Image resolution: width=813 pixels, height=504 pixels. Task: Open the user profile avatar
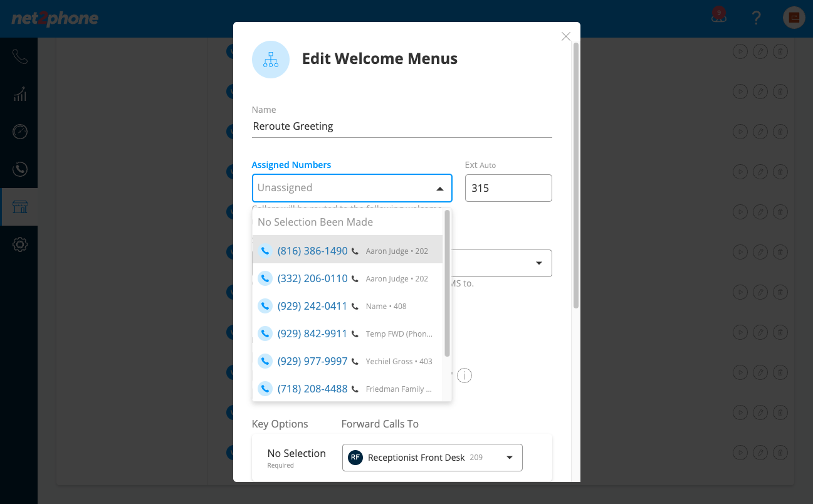[794, 18]
